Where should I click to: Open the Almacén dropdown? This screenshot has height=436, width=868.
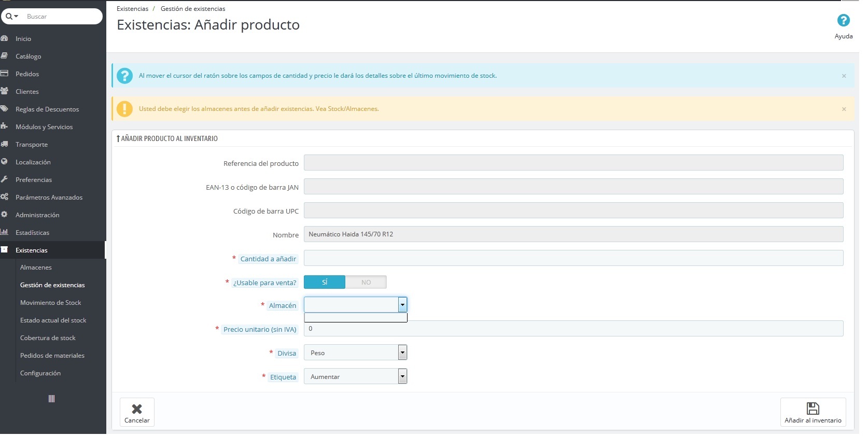coord(356,305)
